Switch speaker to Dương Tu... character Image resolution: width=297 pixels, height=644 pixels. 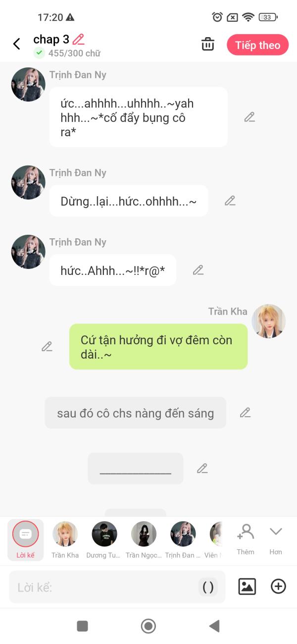pos(104,539)
